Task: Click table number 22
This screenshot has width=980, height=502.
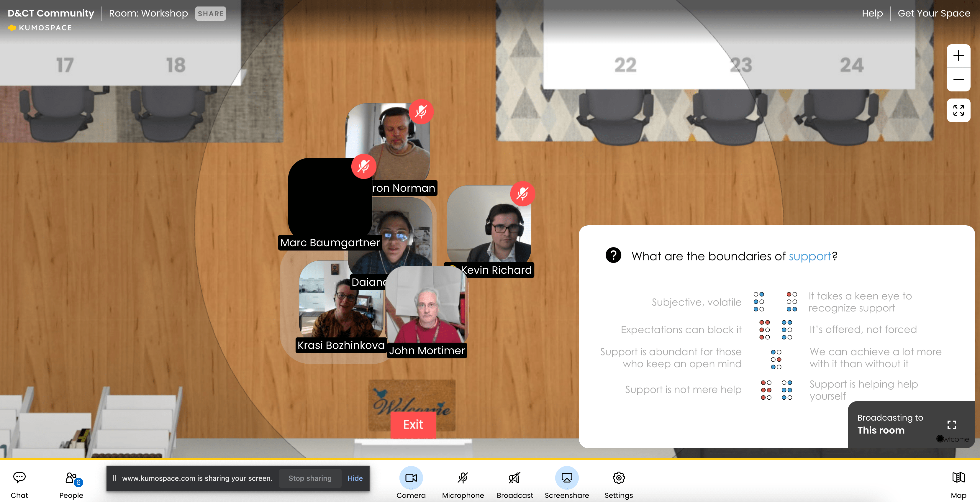Action: 625,65
